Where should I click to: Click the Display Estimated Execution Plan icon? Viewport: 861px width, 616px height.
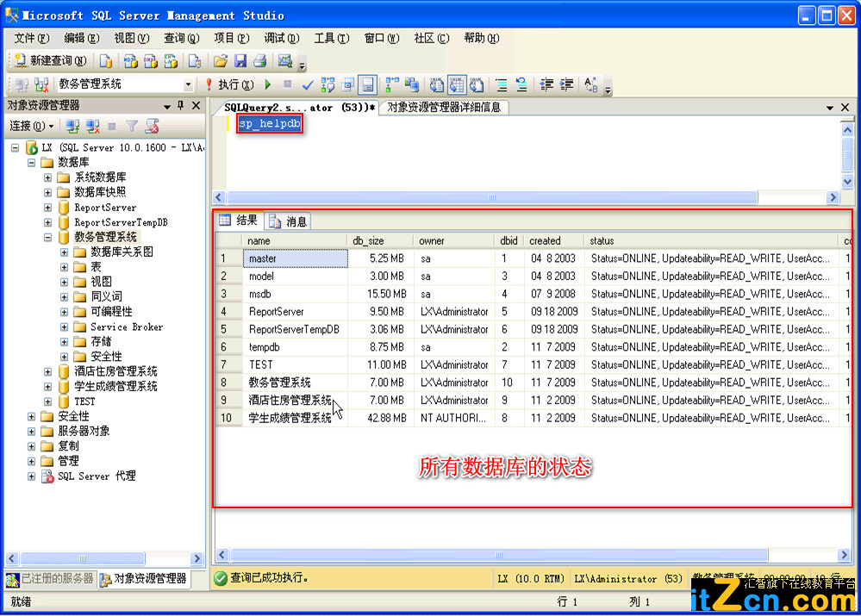[328, 84]
